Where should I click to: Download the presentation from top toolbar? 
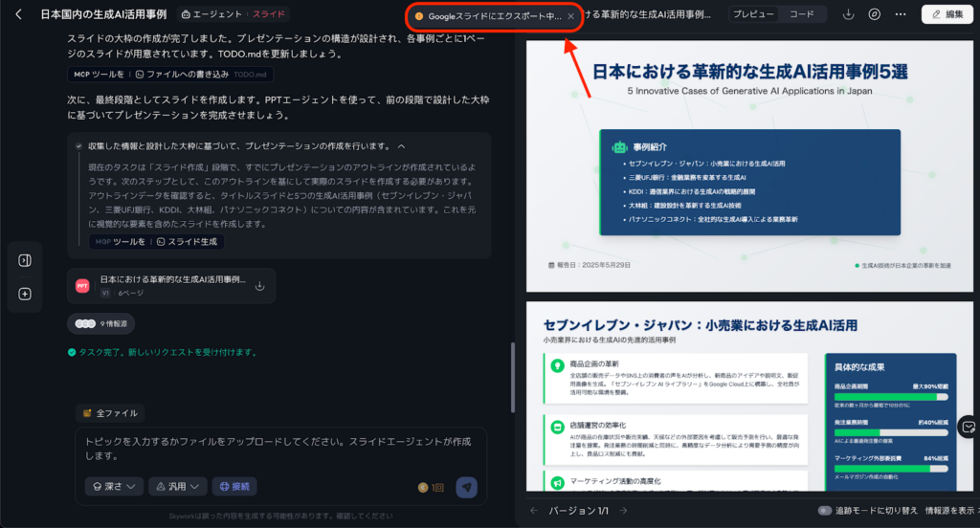tap(848, 13)
